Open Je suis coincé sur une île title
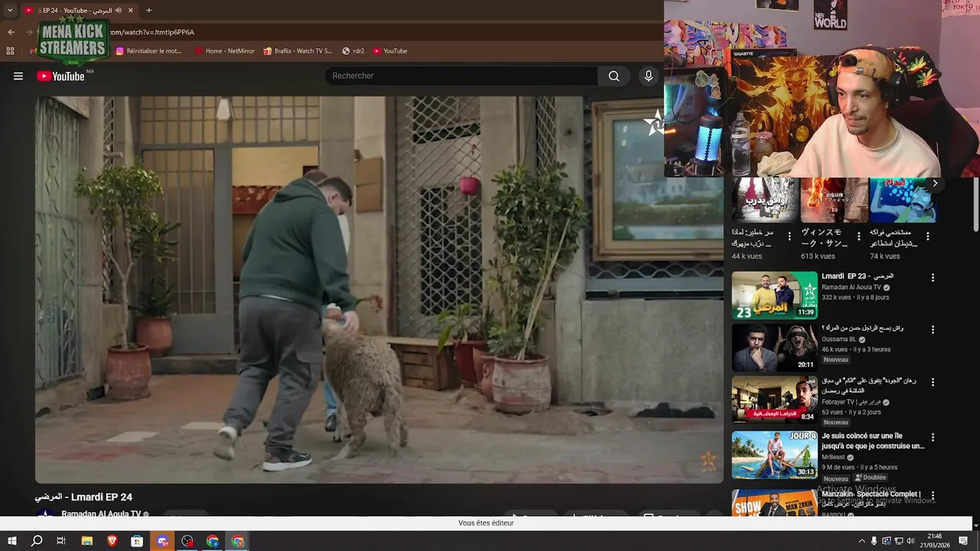The width and height of the screenshot is (980, 551). pos(873,441)
